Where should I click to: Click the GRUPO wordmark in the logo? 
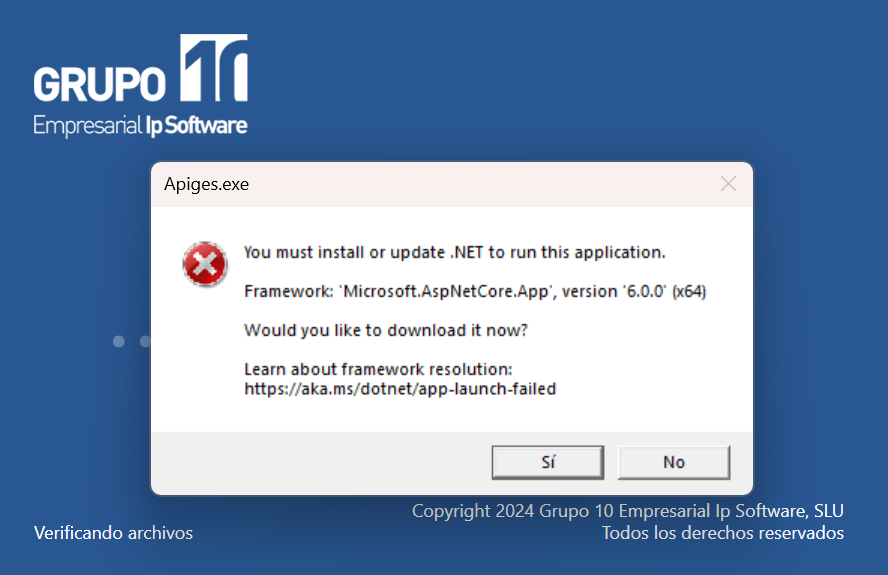pyautogui.click(x=100, y=84)
